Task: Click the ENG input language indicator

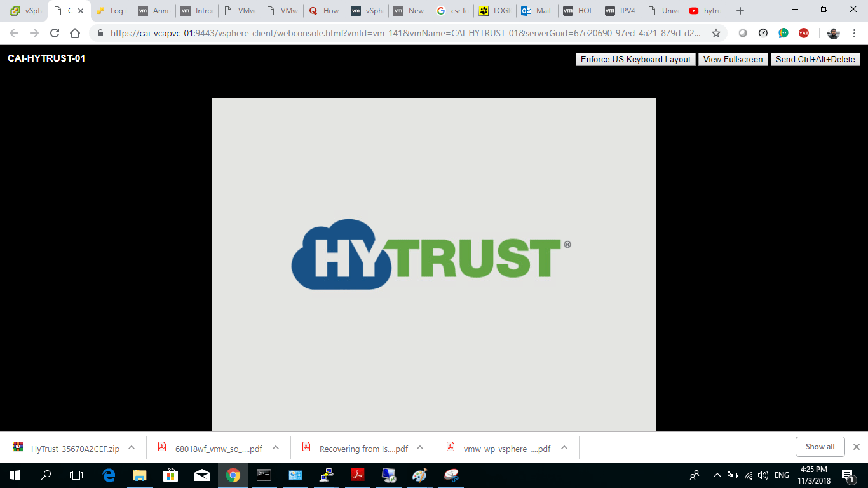Action: (782, 475)
